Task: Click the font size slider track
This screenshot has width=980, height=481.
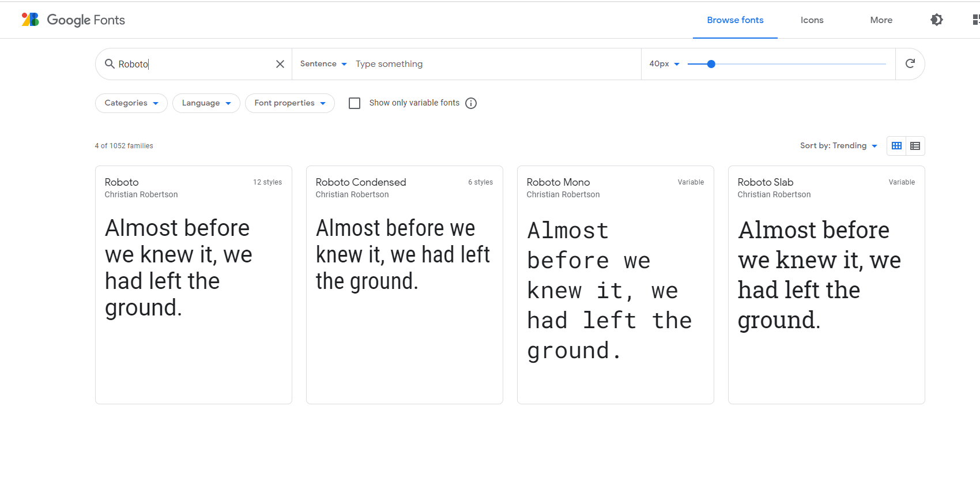Action: [787, 64]
